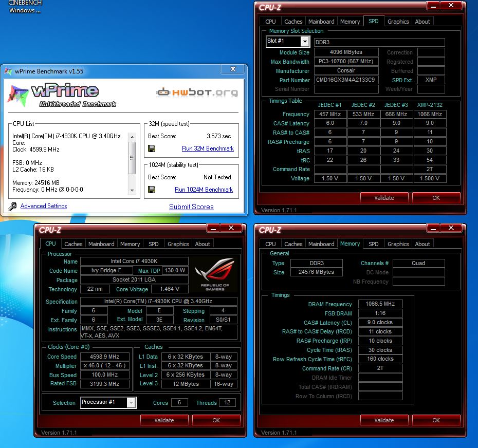Click the Size 24576 MBytes value
The height and width of the screenshot is (448, 478).
pos(317,272)
